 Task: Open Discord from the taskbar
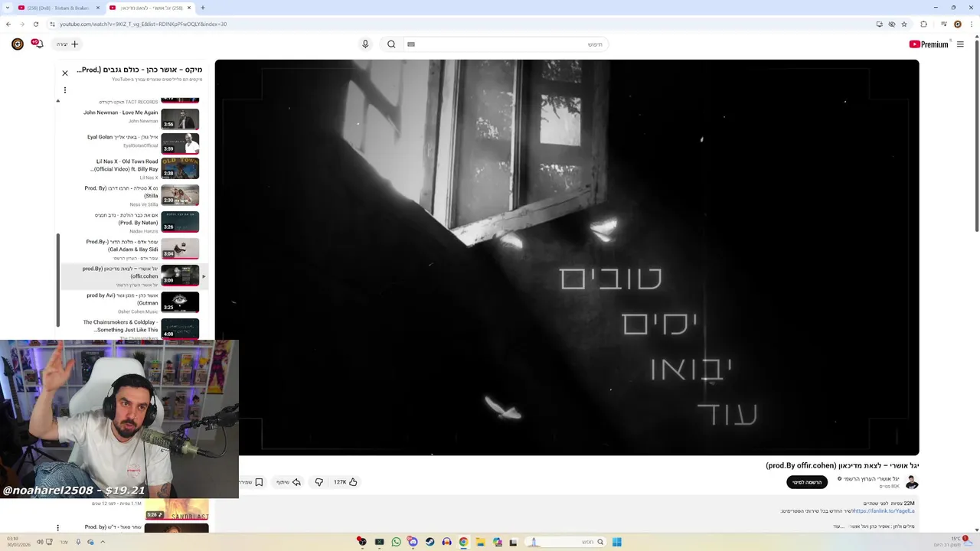coord(413,542)
